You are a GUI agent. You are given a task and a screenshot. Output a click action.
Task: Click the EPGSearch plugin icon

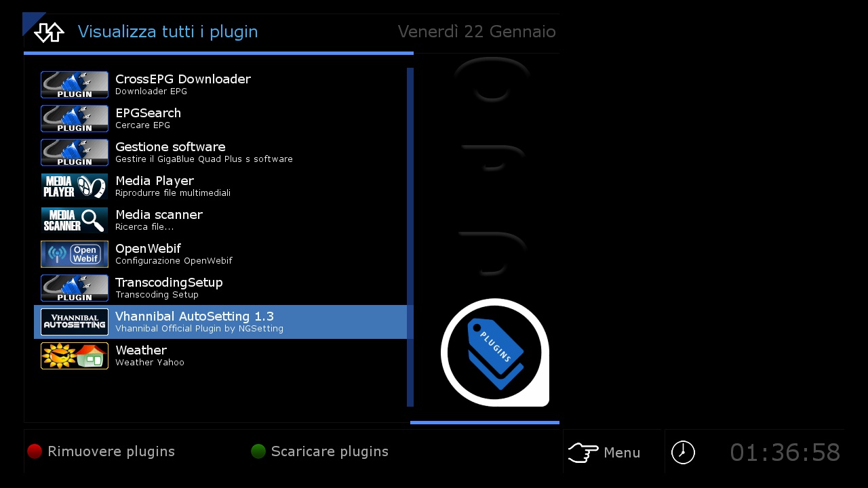(75, 119)
